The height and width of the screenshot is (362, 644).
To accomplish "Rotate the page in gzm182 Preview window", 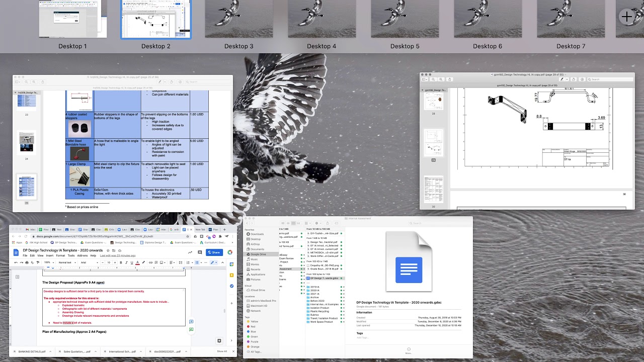I will click(x=574, y=79).
